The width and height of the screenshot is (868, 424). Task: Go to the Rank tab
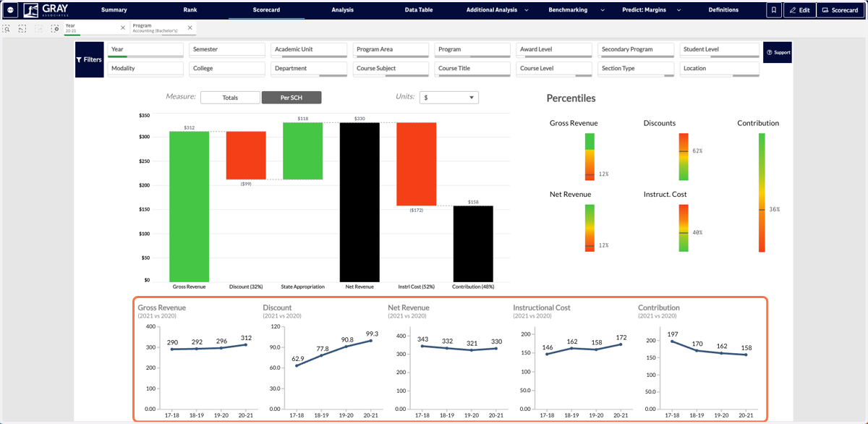pyautogui.click(x=190, y=10)
